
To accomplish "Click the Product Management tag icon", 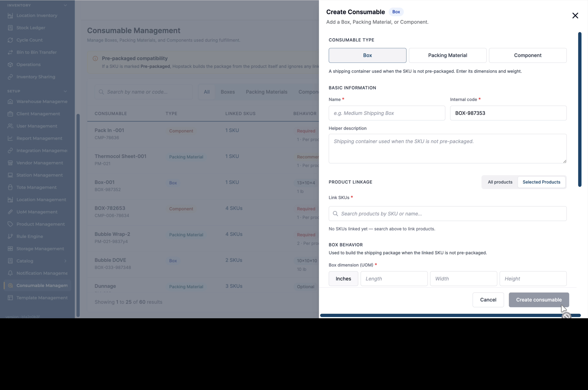I will pyautogui.click(x=10, y=224).
